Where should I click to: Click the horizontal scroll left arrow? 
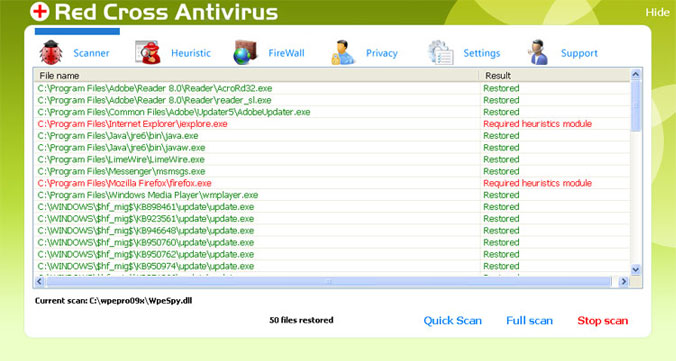[x=39, y=282]
